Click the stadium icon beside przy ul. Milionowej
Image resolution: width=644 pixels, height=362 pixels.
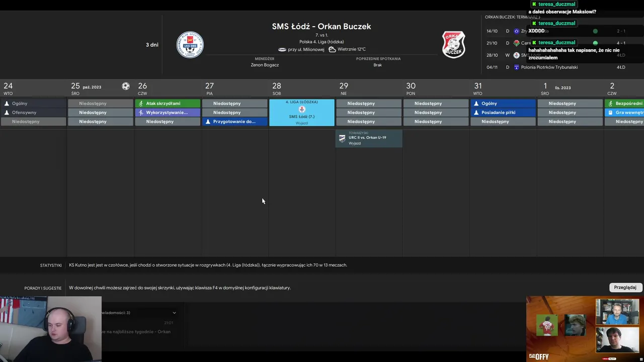coord(282,49)
